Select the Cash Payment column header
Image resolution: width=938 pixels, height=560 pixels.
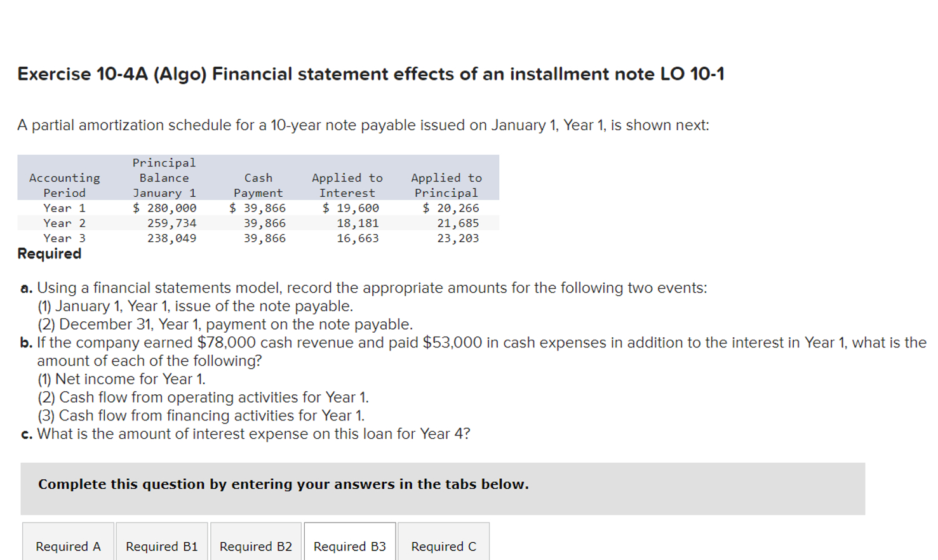click(258, 185)
